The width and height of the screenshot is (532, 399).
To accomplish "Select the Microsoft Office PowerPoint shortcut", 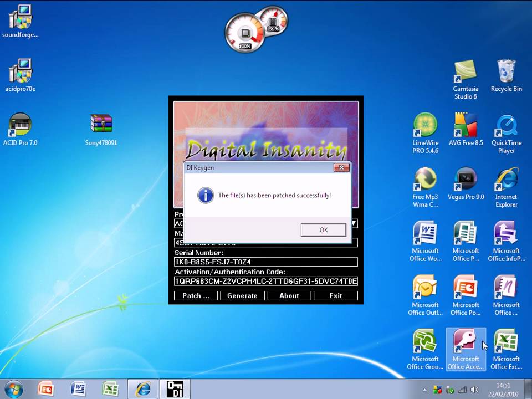I will [x=465, y=295].
